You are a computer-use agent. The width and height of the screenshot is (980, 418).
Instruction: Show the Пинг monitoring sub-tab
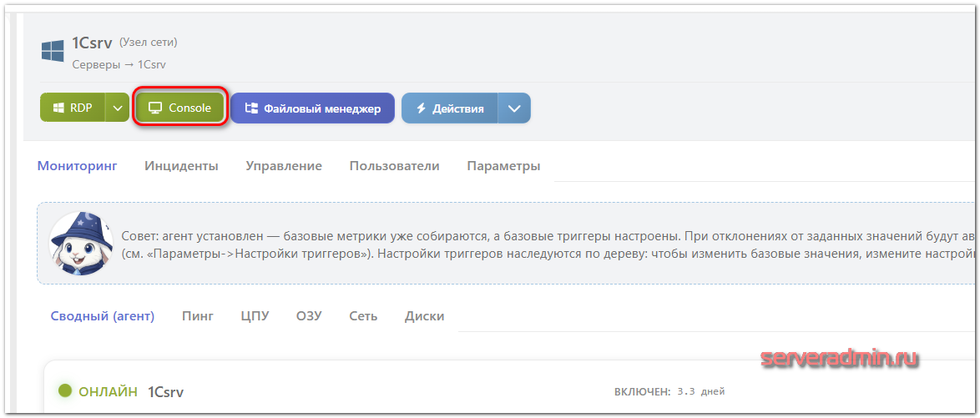(198, 315)
